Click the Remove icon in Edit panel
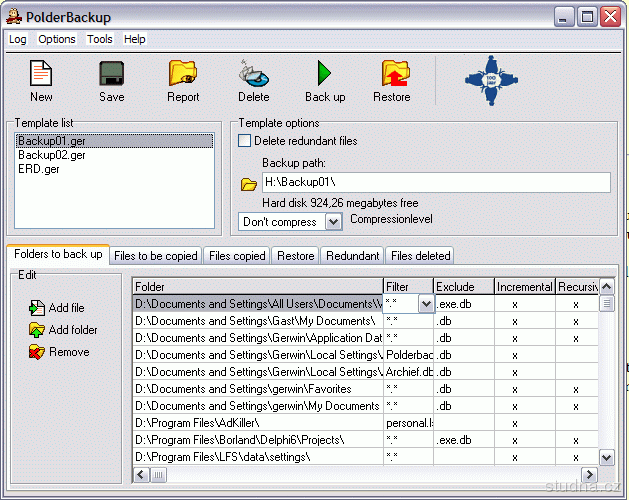The height and width of the screenshot is (500, 629). click(37, 352)
